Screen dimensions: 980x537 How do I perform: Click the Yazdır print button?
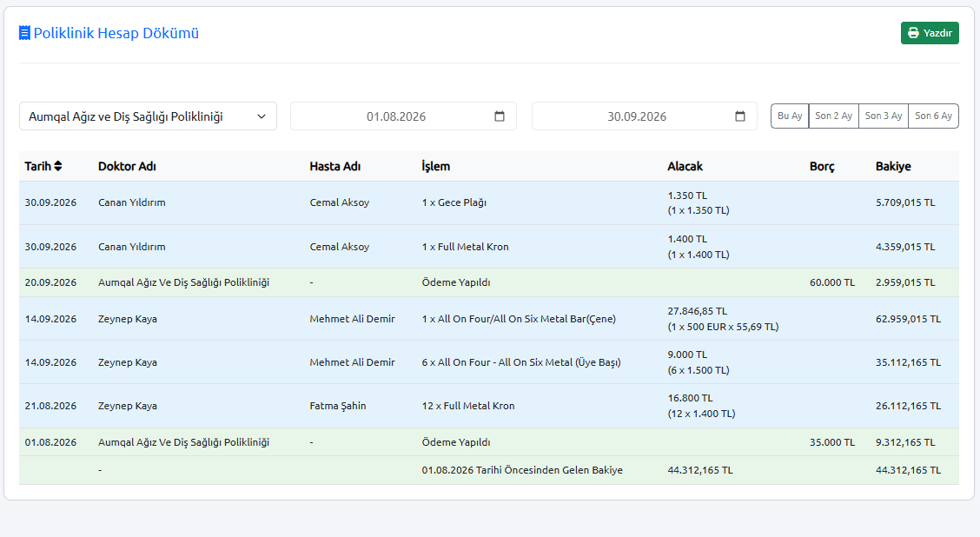930,33
